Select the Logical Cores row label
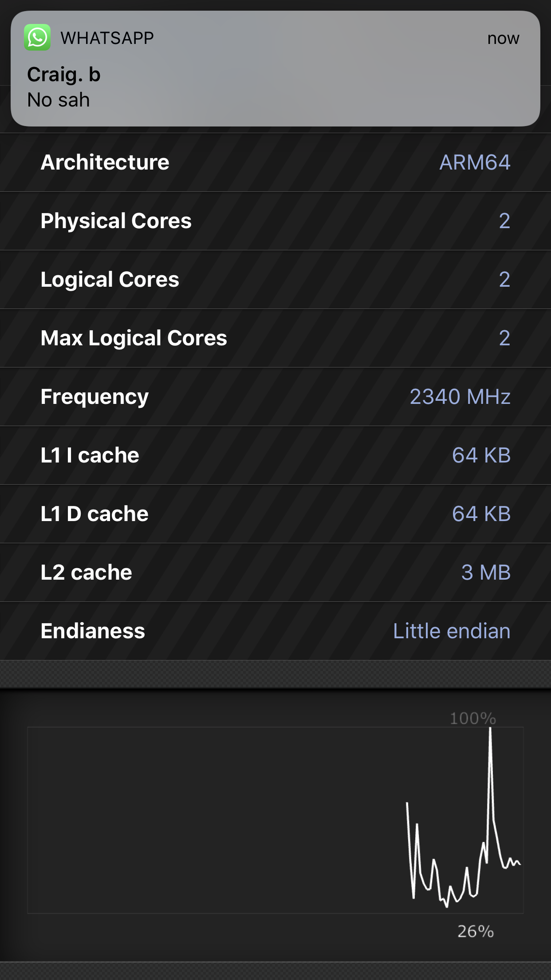551x980 pixels. click(x=110, y=280)
